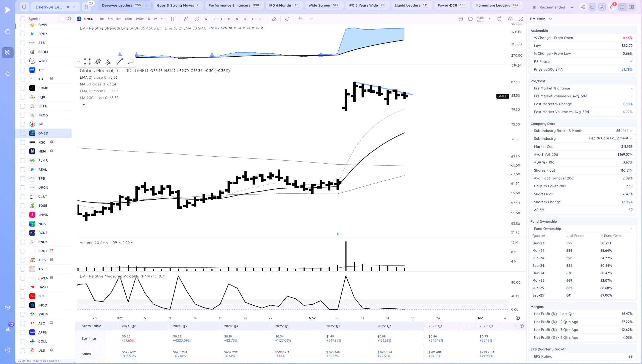The width and height of the screenshot is (642, 364).
Task: Select the comment callout drawing tool
Action: (x=130, y=61)
